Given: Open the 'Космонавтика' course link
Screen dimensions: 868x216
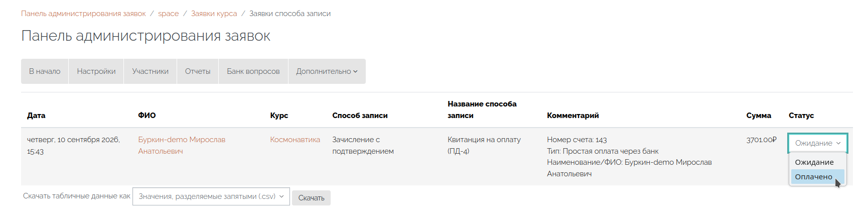Looking at the screenshot, I should point(295,140).
